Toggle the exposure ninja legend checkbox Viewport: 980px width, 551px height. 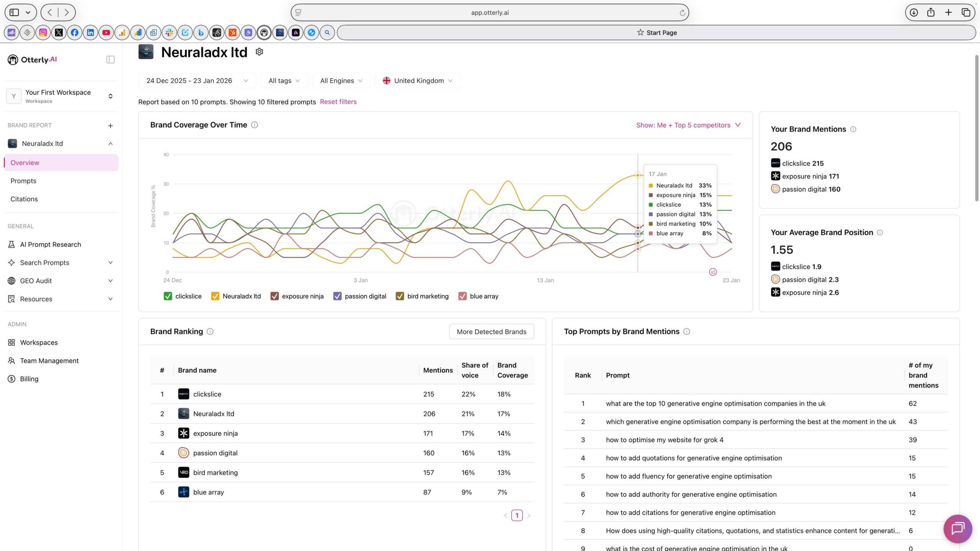point(274,296)
